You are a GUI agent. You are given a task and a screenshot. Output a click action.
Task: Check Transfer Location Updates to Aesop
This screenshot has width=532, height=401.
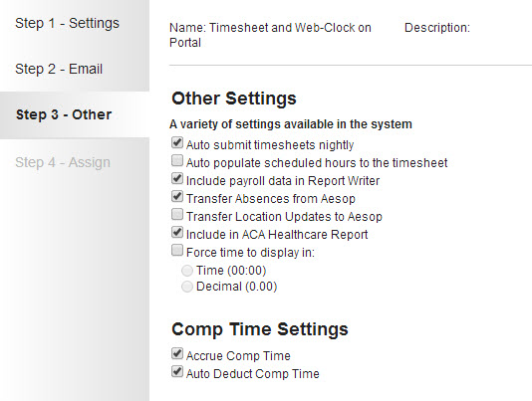pos(177,215)
